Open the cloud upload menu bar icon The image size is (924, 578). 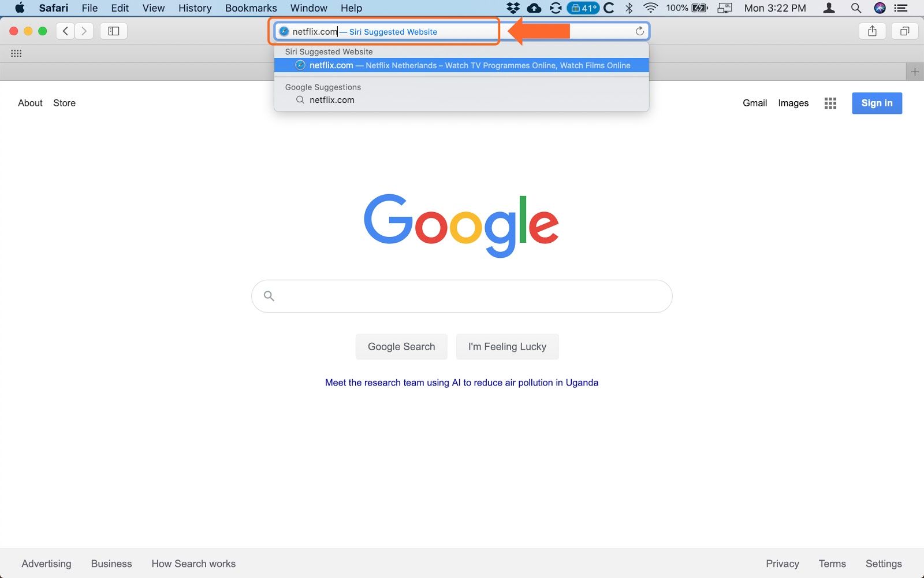[x=534, y=8]
